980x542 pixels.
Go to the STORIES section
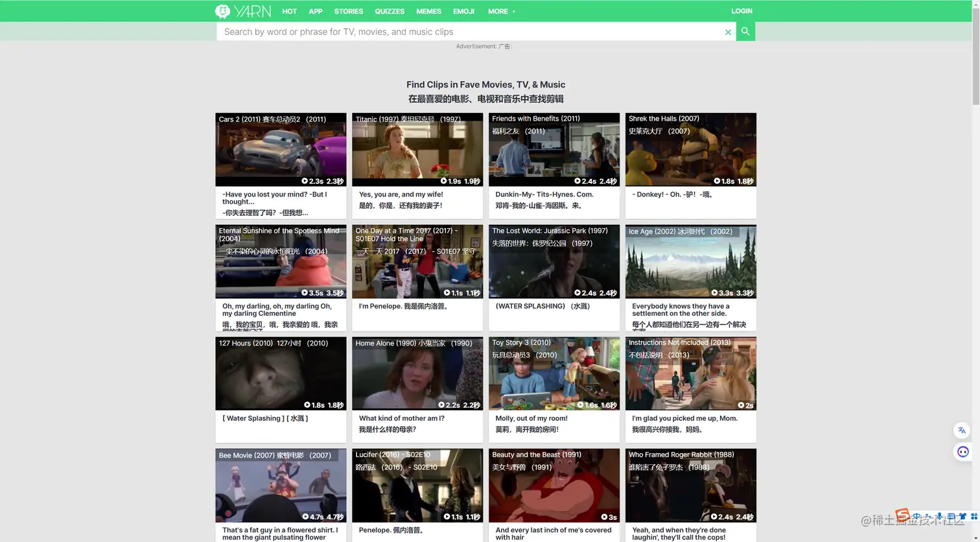coord(349,11)
